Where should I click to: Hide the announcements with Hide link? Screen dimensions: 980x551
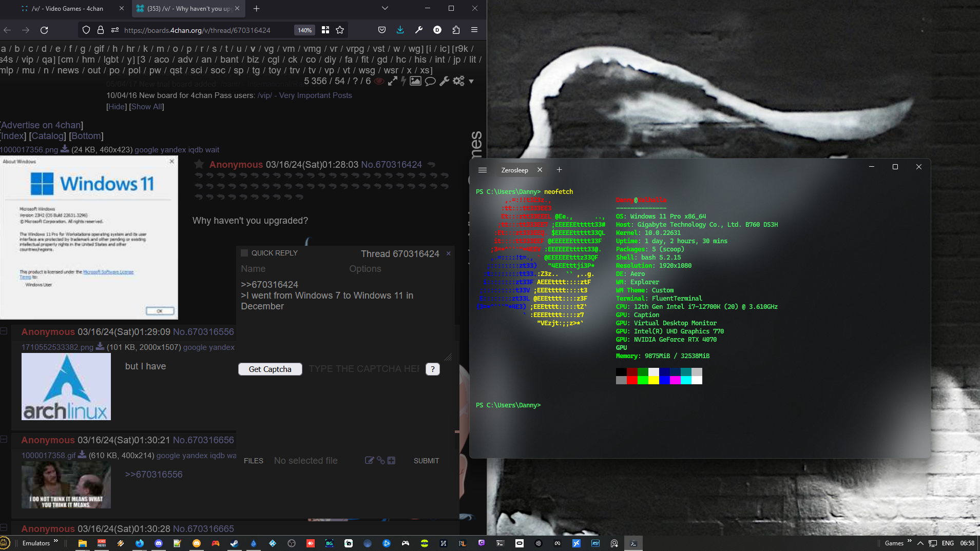(x=117, y=107)
